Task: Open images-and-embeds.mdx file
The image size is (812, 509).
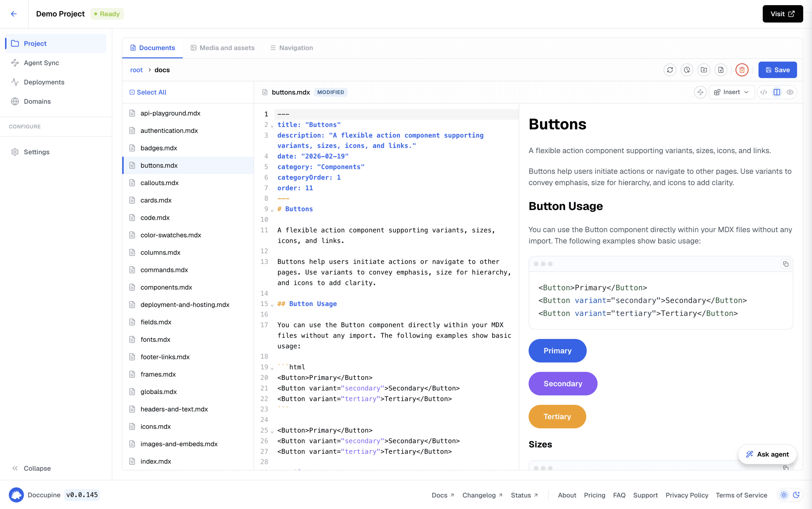Action: pyautogui.click(x=188, y=444)
